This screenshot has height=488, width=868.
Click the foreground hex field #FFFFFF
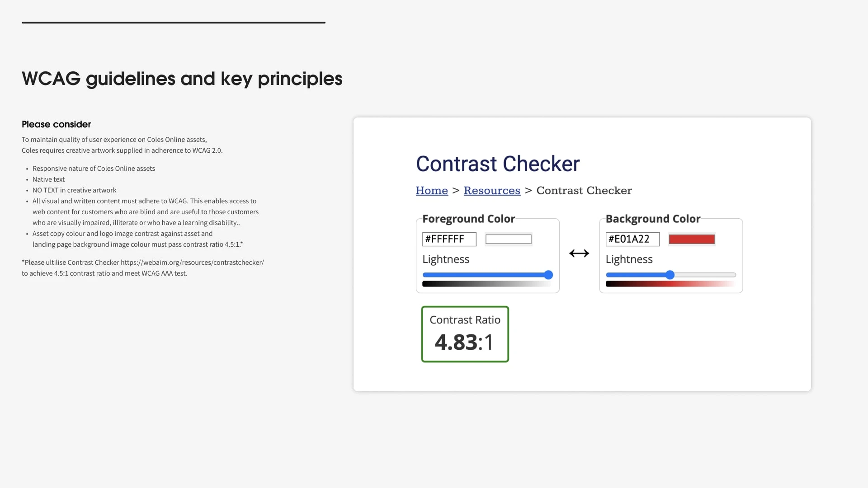449,239
